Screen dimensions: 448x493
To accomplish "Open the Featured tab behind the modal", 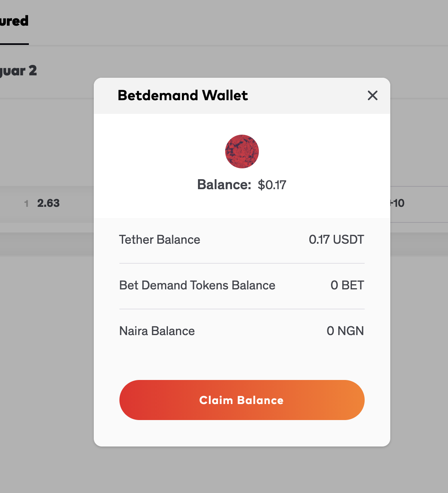I will pos(14,21).
